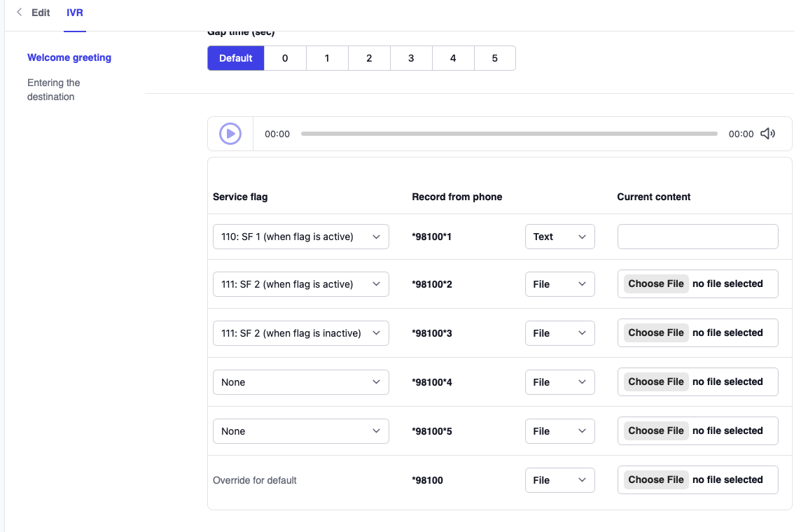Go to the Edit tab
The image size is (794, 532).
pos(41,13)
